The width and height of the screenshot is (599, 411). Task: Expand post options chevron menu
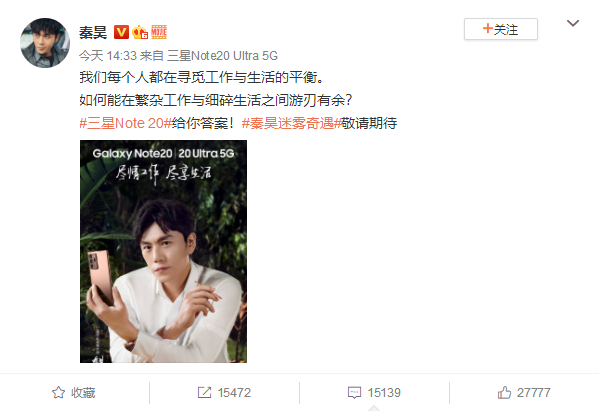point(573,23)
